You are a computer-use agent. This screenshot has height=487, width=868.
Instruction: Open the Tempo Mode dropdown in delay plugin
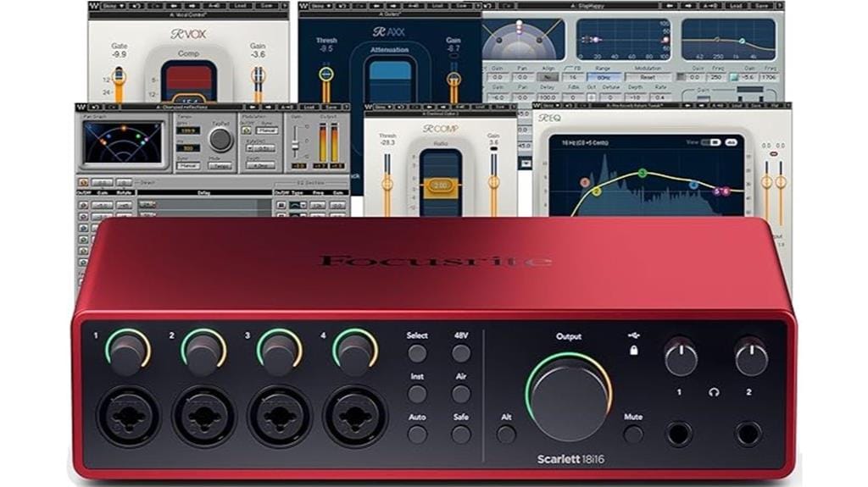tap(220, 166)
